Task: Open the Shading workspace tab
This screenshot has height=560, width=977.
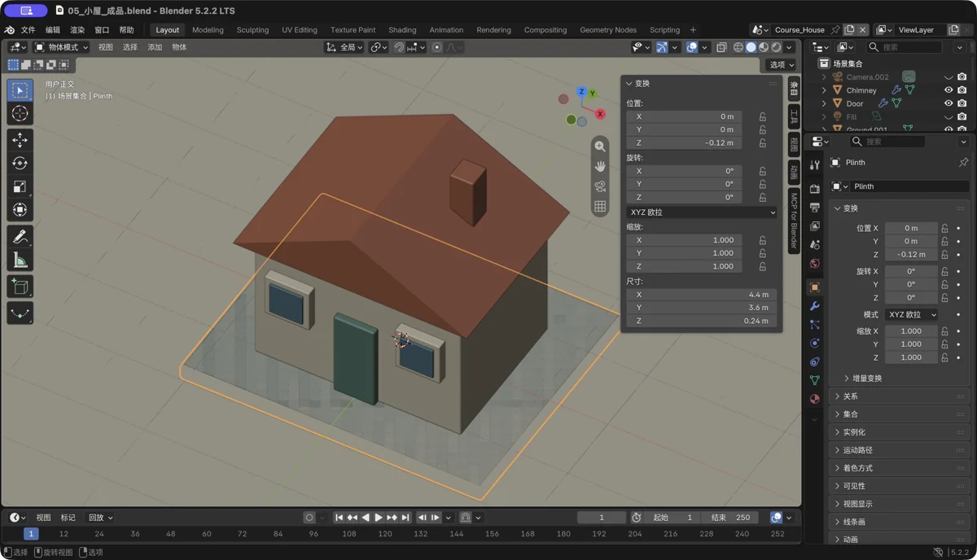Action: pyautogui.click(x=402, y=30)
